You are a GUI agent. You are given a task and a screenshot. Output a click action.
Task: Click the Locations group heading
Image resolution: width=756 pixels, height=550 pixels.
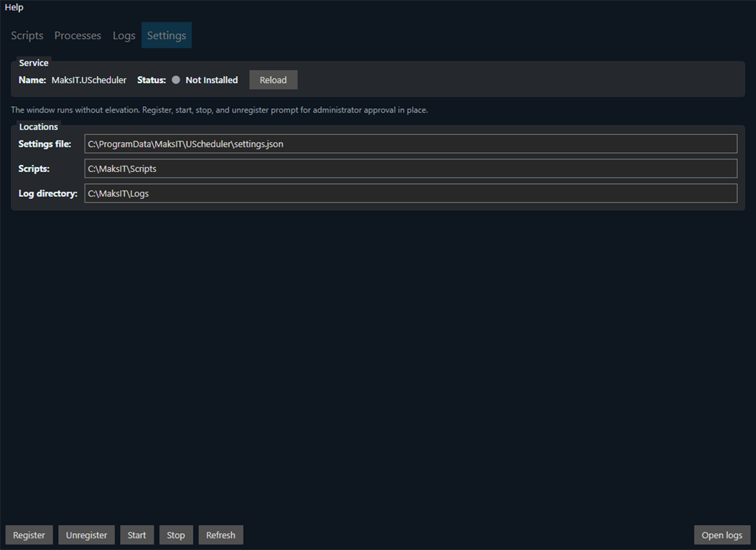38,127
